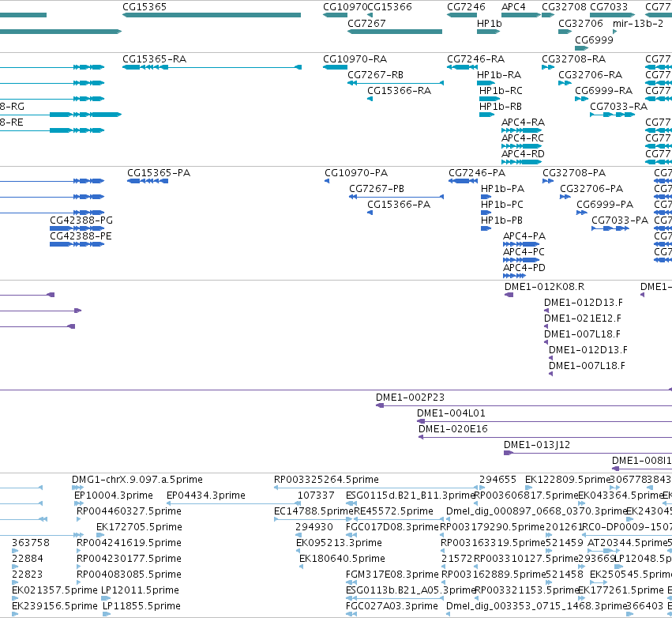Viewport: 672px width, 618px height.
Task: Click the CG15365 gene label
Action: [145, 7]
